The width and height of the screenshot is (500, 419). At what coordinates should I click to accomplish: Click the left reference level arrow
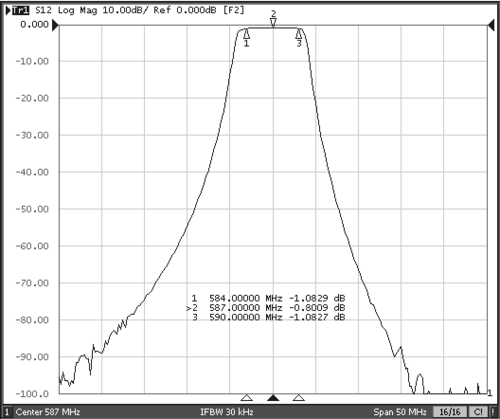pos(56,25)
